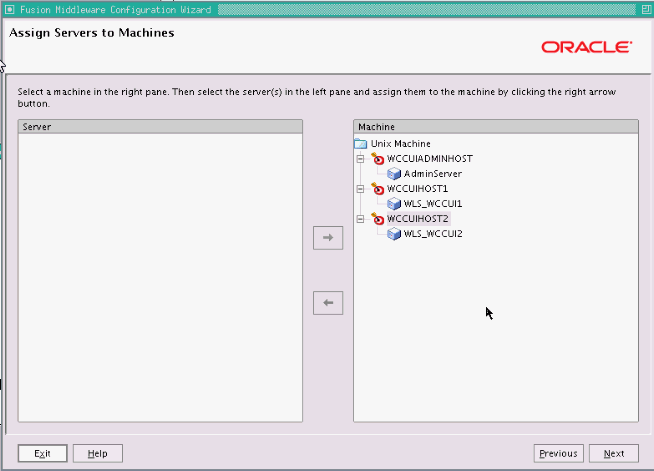Image resolution: width=654 pixels, height=471 pixels.
Task: Open the window menu icon in title bar
Action: (x=10, y=10)
